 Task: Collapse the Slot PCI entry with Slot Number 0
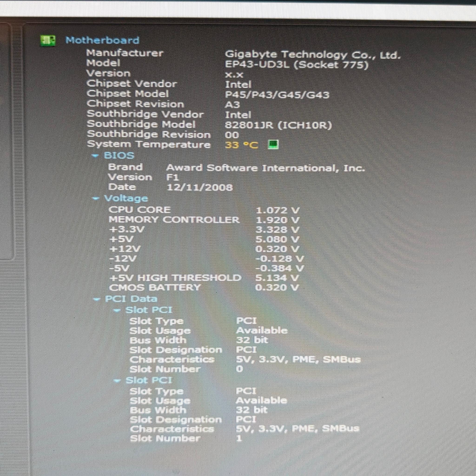pyautogui.click(x=118, y=310)
